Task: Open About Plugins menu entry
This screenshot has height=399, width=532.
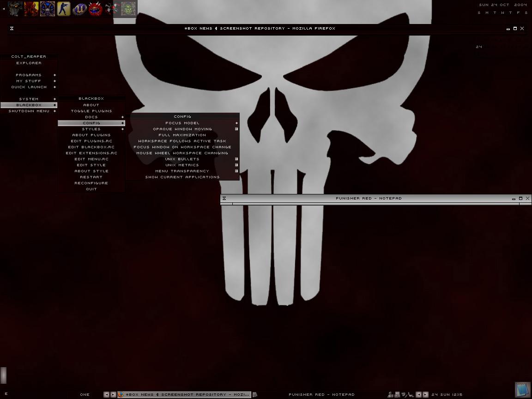Action: 91,135
